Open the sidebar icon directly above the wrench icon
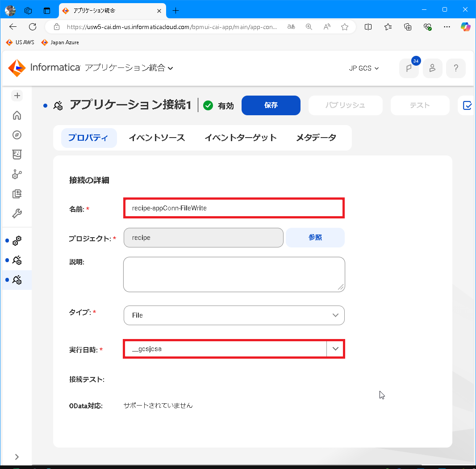 point(17,194)
